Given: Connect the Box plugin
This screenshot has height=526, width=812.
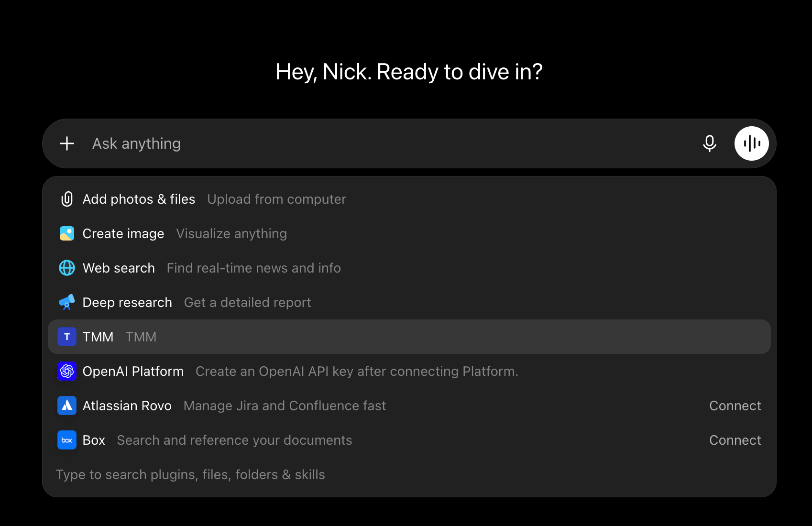Looking at the screenshot, I should click(735, 440).
